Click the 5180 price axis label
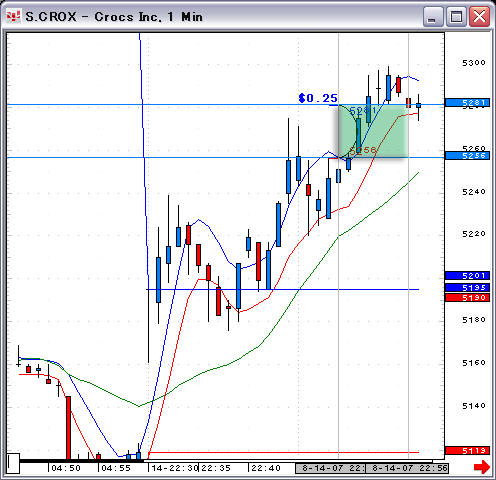 click(x=474, y=320)
